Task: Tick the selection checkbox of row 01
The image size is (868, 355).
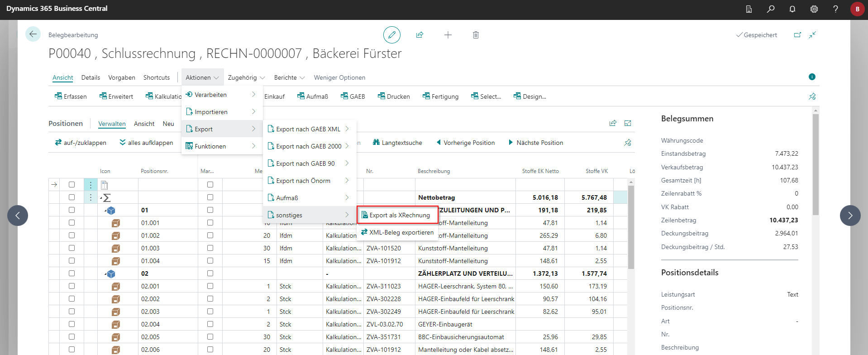Action: click(72, 210)
